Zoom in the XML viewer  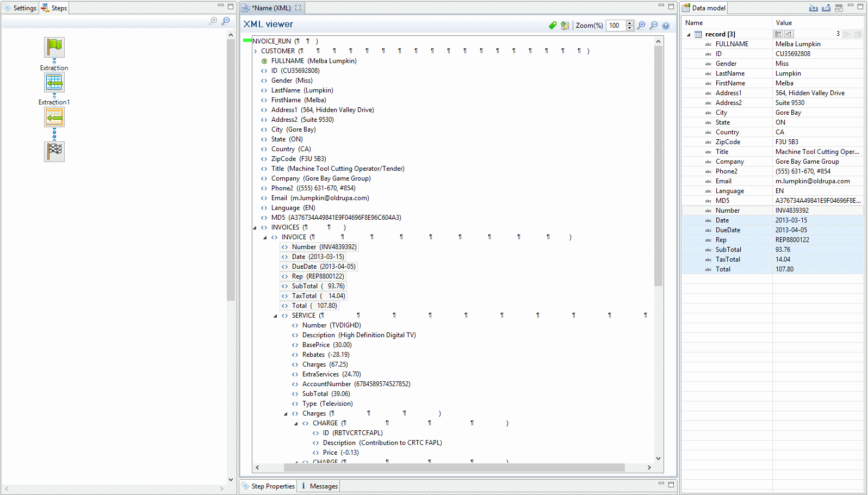pos(641,26)
